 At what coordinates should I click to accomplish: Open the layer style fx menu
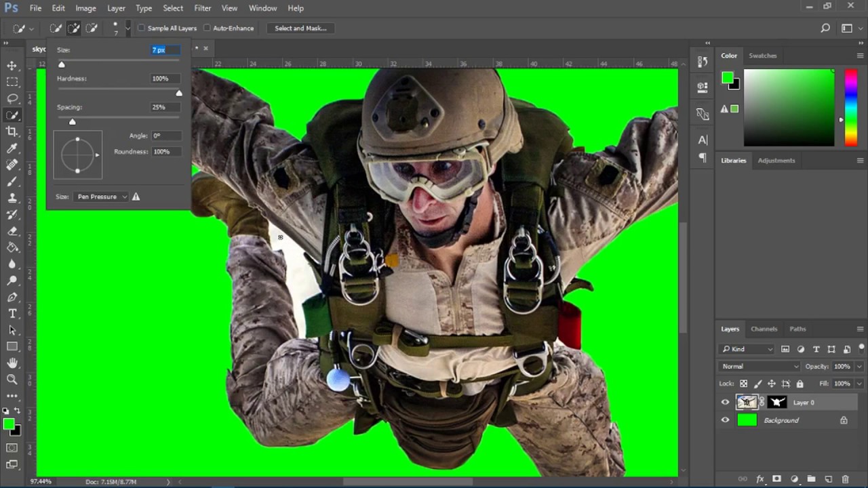(760, 479)
